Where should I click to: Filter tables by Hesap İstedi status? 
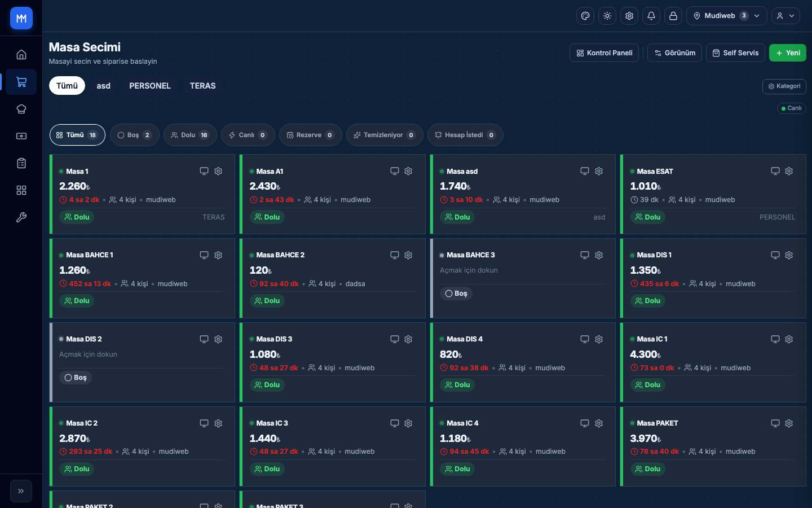click(x=465, y=135)
